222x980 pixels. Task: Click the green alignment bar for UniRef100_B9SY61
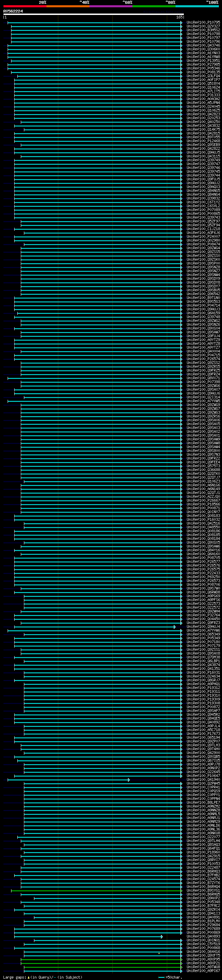[97, 890]
